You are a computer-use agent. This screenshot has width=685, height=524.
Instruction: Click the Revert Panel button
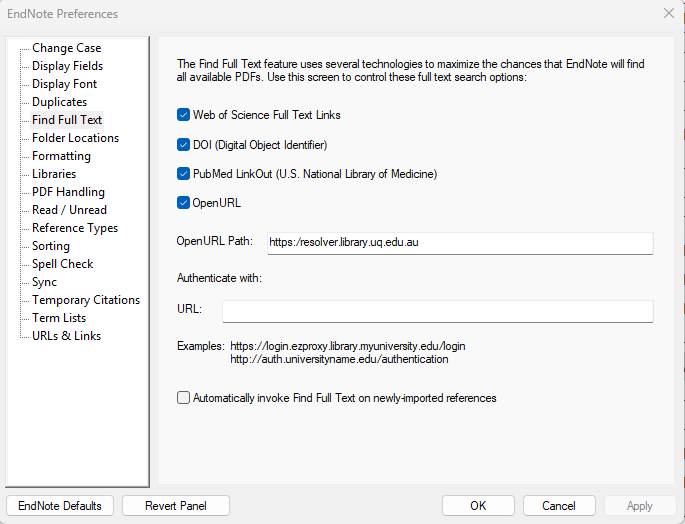coord(176,506)
